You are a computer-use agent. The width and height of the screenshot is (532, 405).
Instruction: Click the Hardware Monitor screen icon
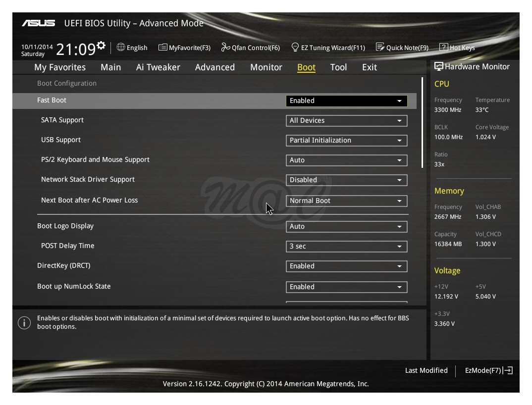[439, 66]
